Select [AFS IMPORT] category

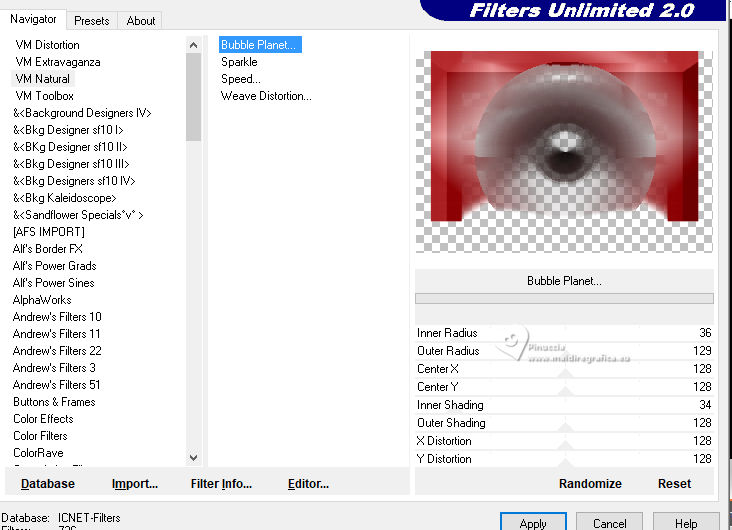coord(49,232)
